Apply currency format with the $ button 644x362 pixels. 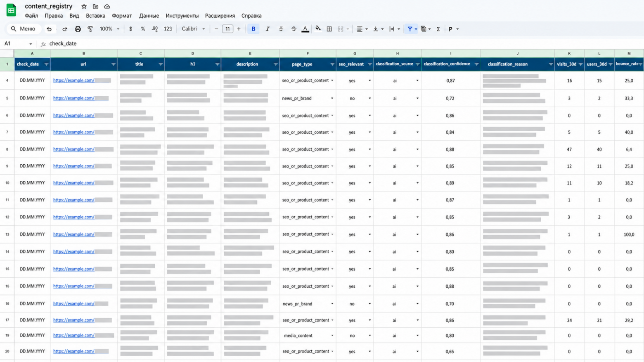[x=131, y=29]
